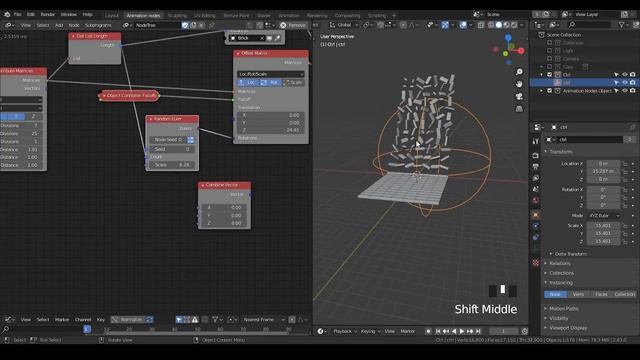Click the Location Y value field
This screenshot has width=640, height=360.
pyautogui.click(x=603, y=171)
